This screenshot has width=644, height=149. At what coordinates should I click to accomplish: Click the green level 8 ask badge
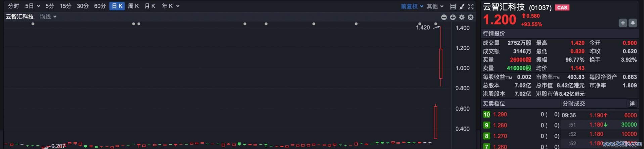tap(487, 136)
